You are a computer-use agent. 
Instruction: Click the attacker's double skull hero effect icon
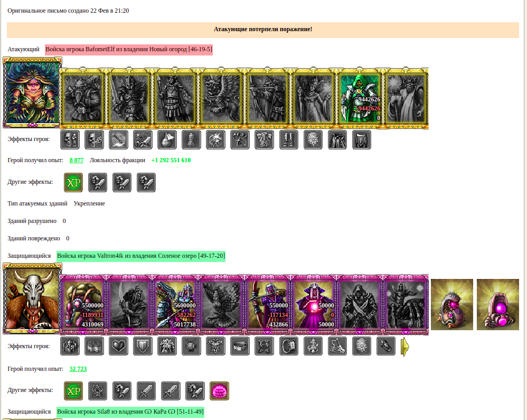tap(70, 139)
